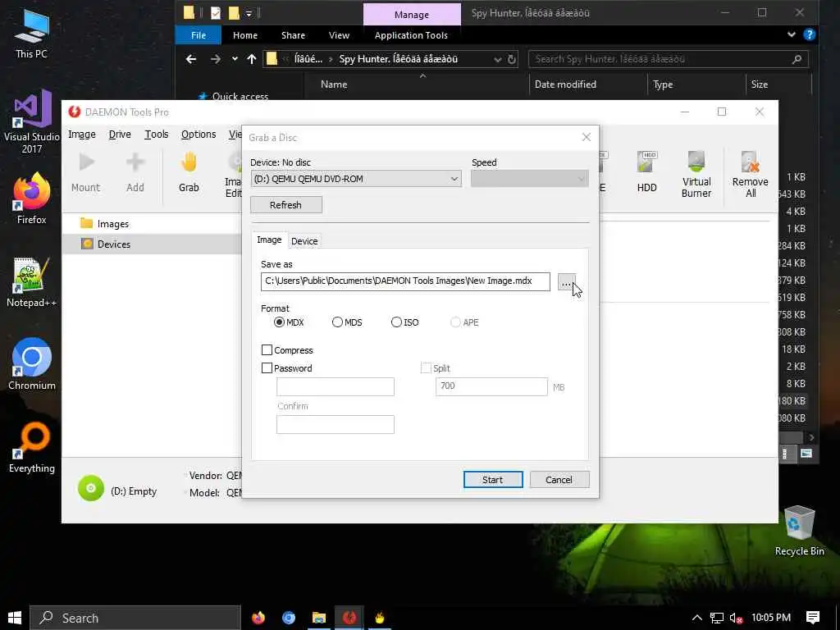Click File Explorer icon in taskbar
This screenshot has height=630, width=840.
(x=319, y=618)
